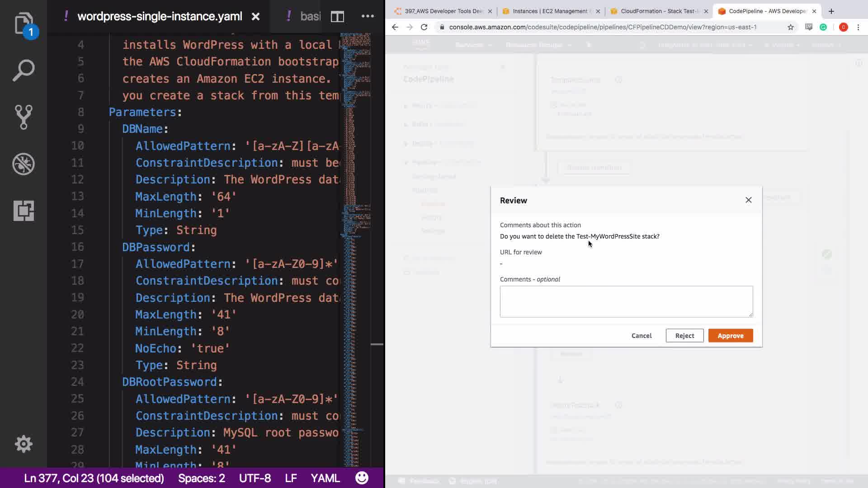Click the feedback smiley in status bar
This screenshot has height=488, width=868.
(x=362, y=478)
